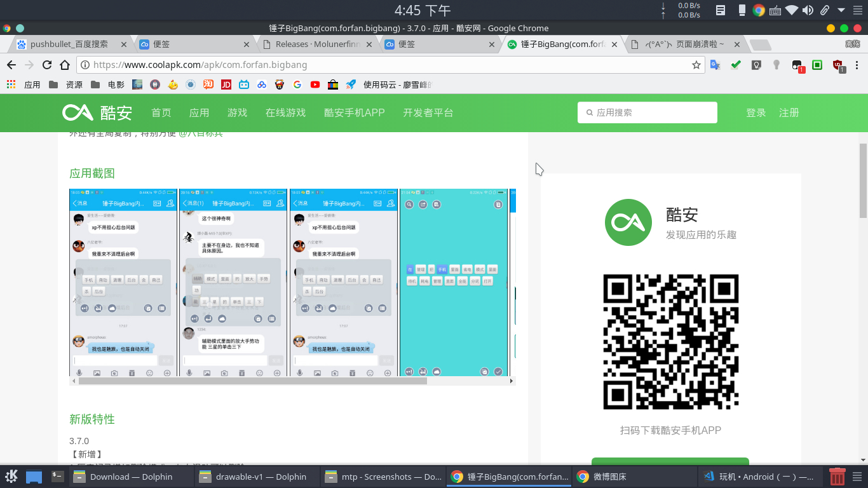This screenshot has width=868, height=488.
Task: Click the 应用截图 section heading
Action: (92, 173)
